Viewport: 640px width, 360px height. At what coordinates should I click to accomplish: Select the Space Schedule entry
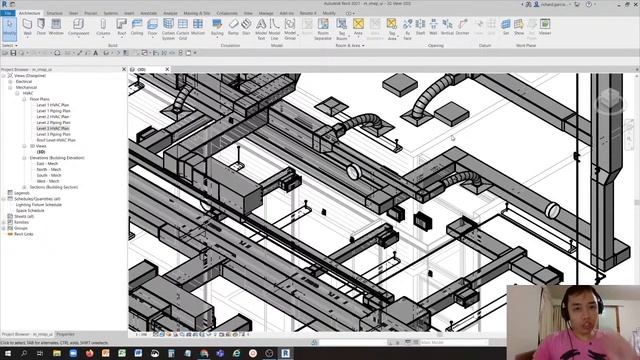30,211
